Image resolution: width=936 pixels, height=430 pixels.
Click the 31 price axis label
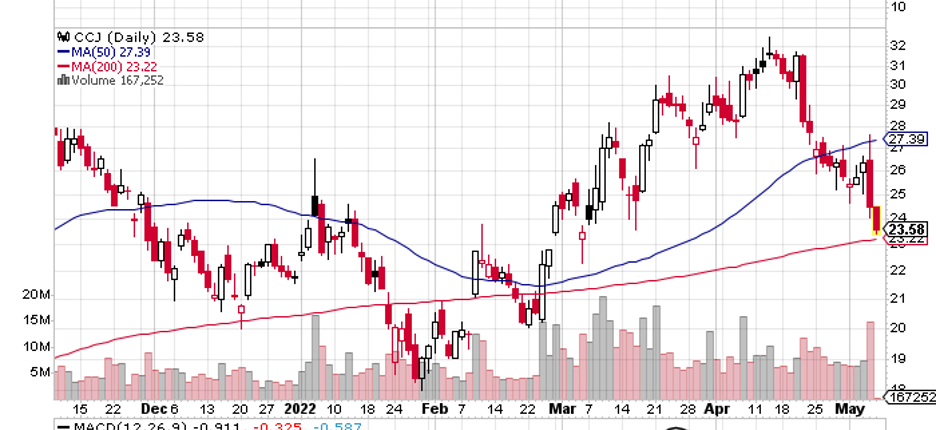900,64
